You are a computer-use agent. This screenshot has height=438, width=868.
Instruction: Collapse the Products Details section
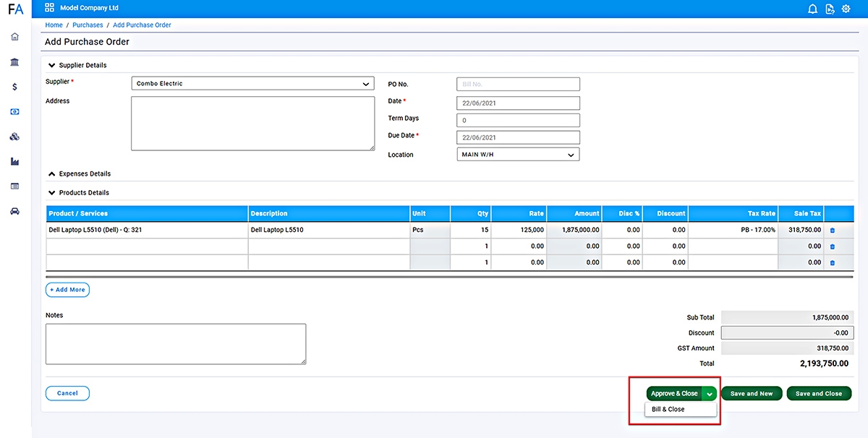(52, 193)
